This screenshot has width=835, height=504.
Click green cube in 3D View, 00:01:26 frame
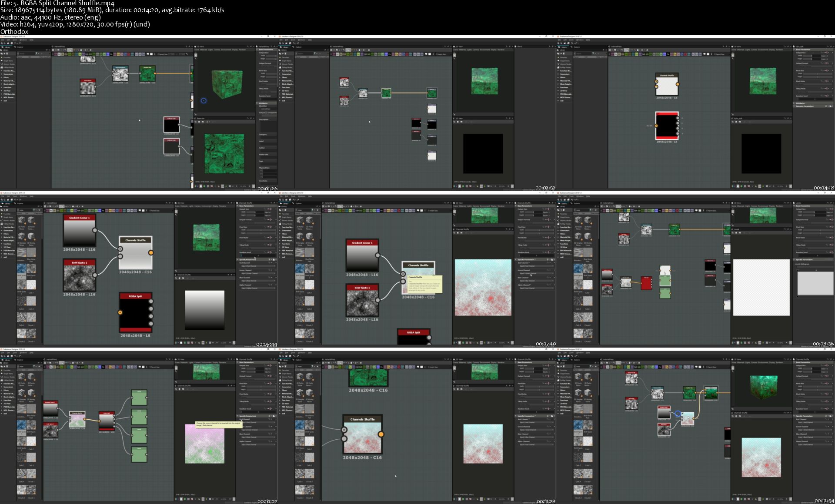point(227,84)
